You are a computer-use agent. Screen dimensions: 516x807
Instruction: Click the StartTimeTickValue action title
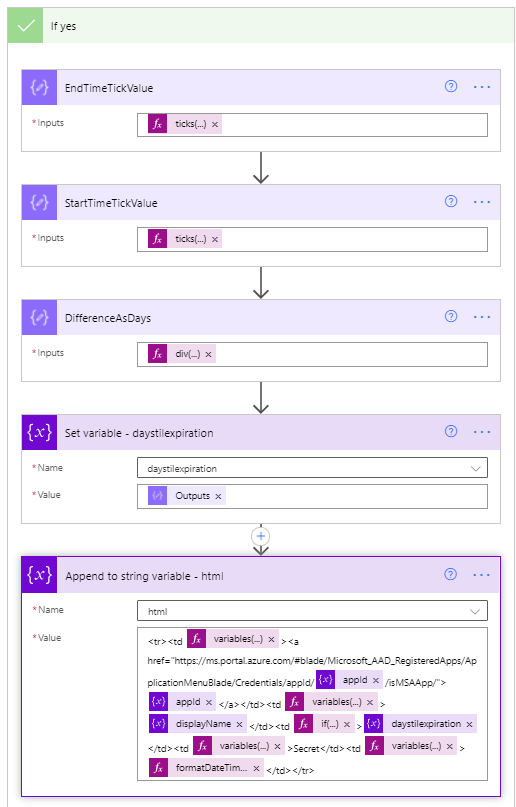pyautogui.click(x=111, y=203)
